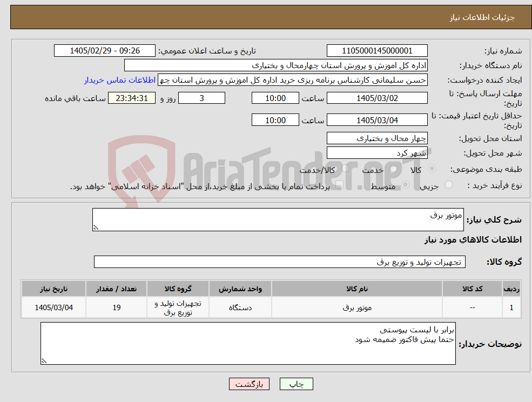Click the شرح کلی نیاز text area
Viewport: 532px width, 402px height.
coord(278,220)
